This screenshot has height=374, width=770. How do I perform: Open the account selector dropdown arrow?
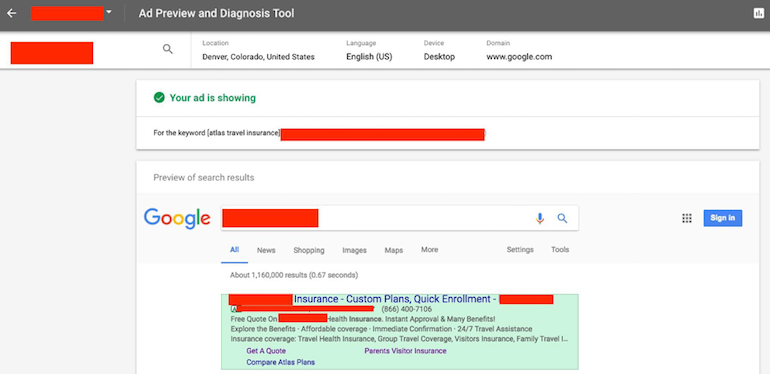click(109, 12)
